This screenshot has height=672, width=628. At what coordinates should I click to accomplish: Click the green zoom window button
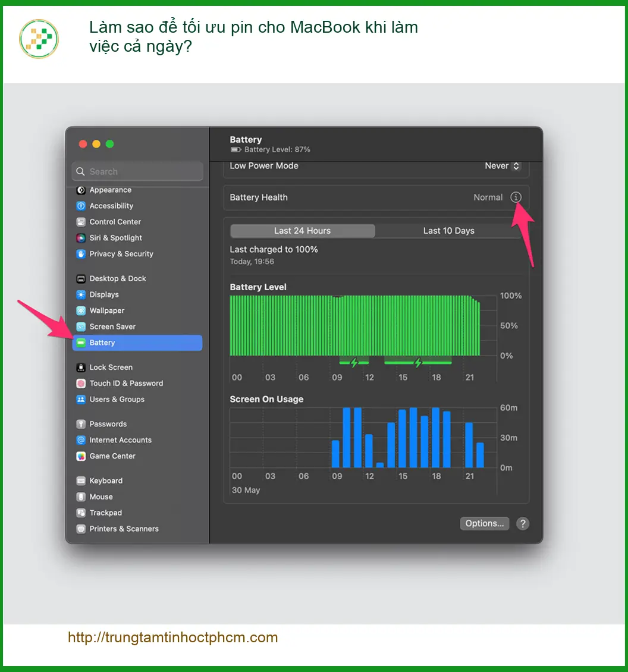pyautogui.click(x=110, y=144)
